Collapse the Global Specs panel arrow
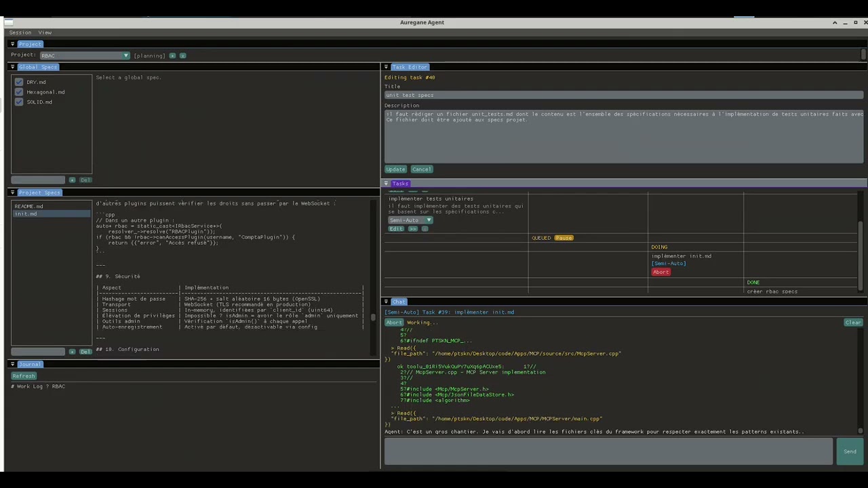This screenshot has width=868, height=488. coord(12,67)
